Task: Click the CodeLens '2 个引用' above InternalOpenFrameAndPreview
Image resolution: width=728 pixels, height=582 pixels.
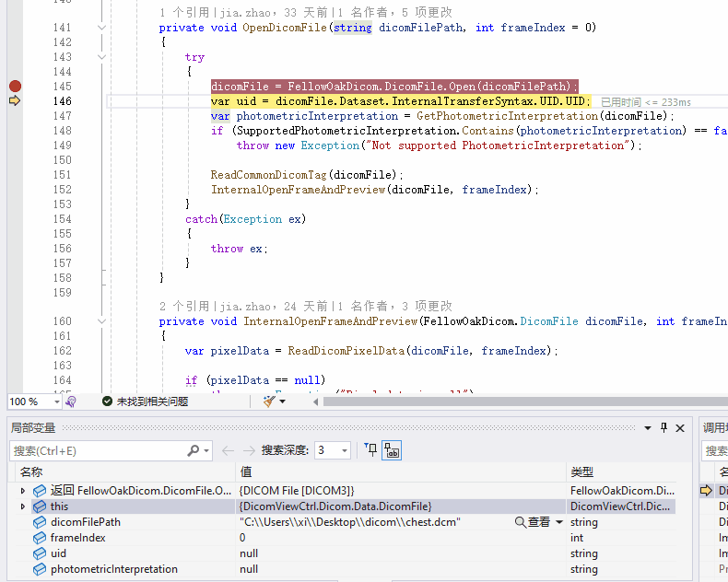Action: click(184, 307)
